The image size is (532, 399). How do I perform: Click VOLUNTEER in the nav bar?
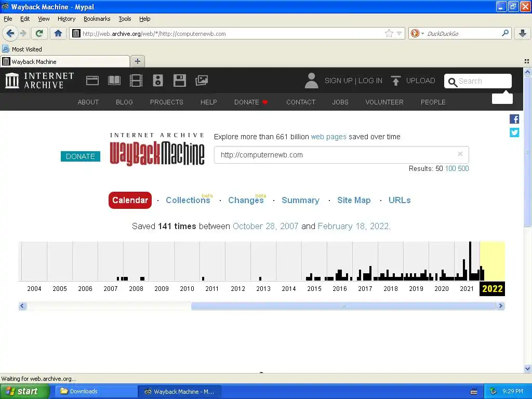pos(384,102)
